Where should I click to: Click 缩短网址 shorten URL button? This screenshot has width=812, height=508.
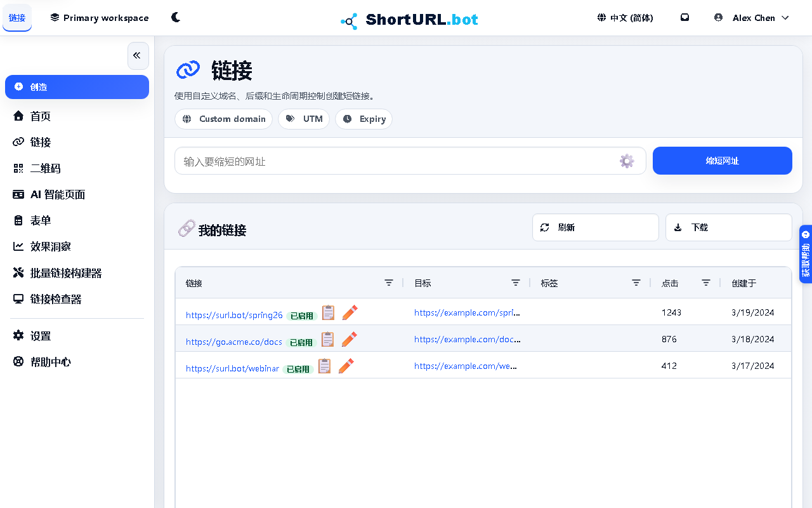723,161
